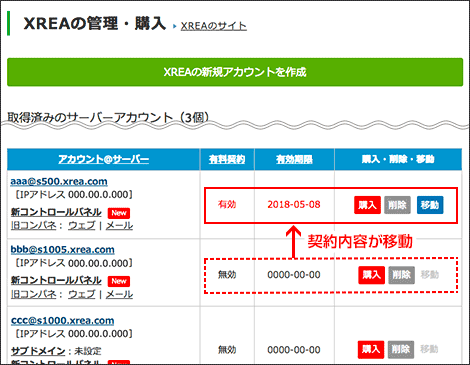
Task: Click New badge in bbb@s1005 row
Action: [x=119, y=281]
